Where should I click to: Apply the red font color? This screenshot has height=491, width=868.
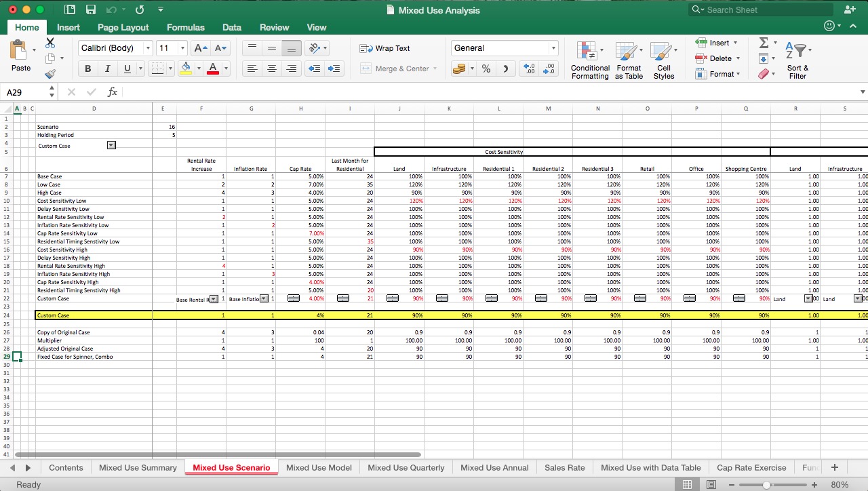[213, 68]
